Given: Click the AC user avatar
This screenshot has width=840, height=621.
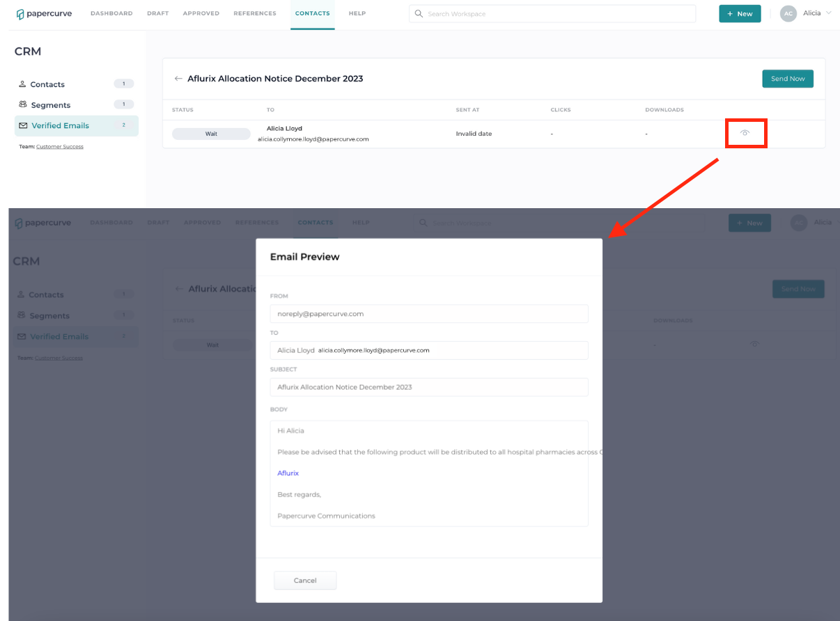Looking at the screenshot, I should point(788,14).
